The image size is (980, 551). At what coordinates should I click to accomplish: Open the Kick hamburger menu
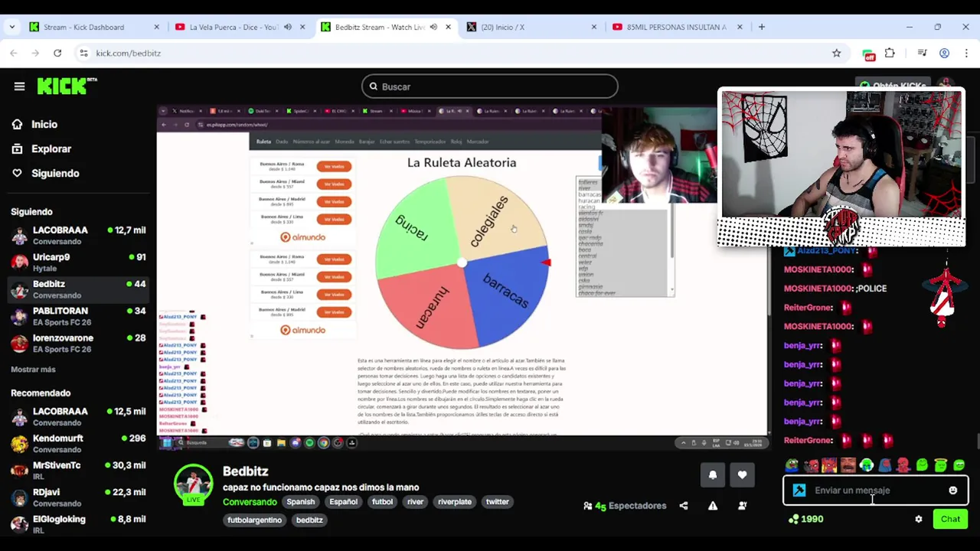19,86
